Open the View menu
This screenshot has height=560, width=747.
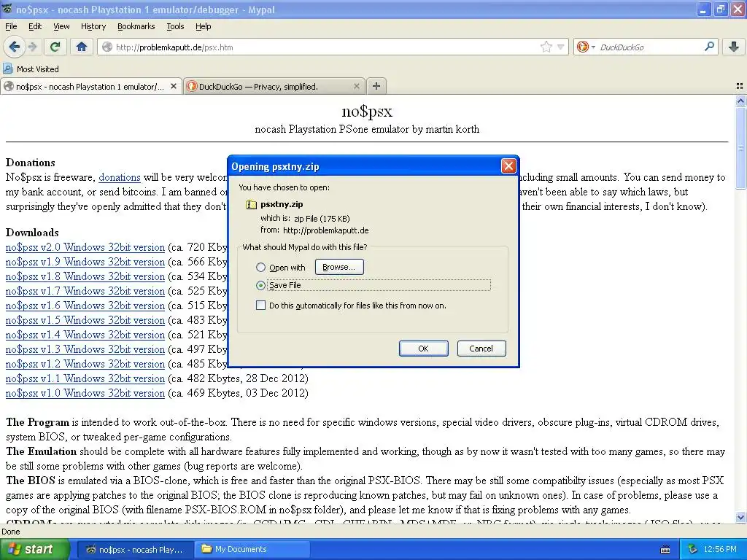coord(61,26)
